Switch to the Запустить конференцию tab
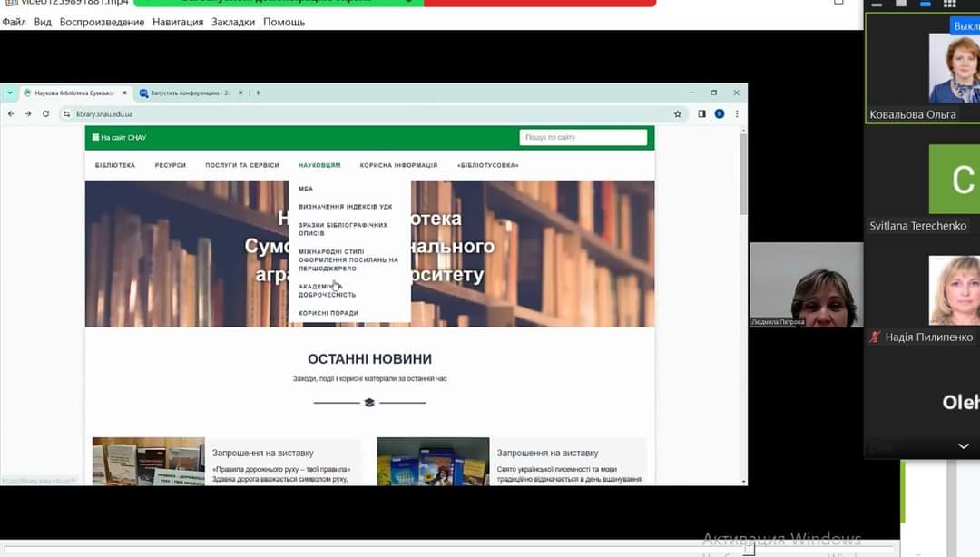This screenshot has width=980, height=557. tap(190, 93)
